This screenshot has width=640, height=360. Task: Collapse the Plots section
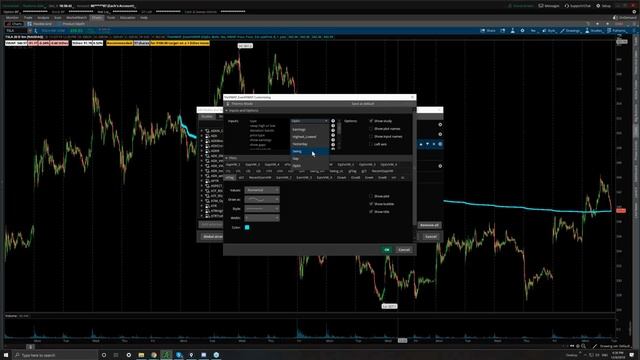227,158
